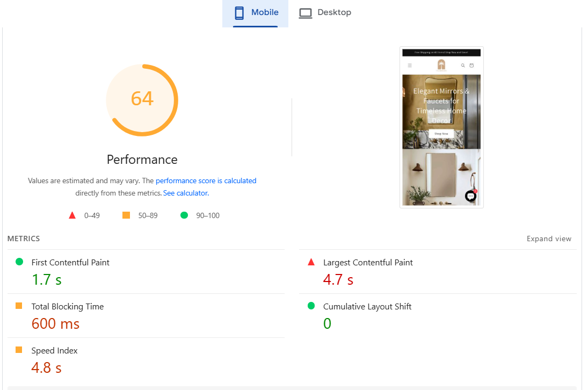
Task: Open the 'performance score is calculated' link
Action: coord(206,181)
